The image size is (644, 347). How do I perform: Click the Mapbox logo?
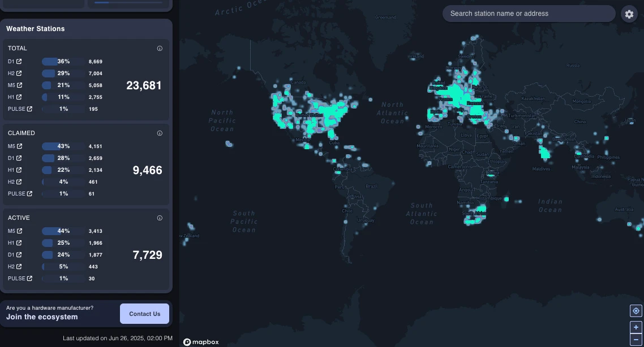coord(201,342)
